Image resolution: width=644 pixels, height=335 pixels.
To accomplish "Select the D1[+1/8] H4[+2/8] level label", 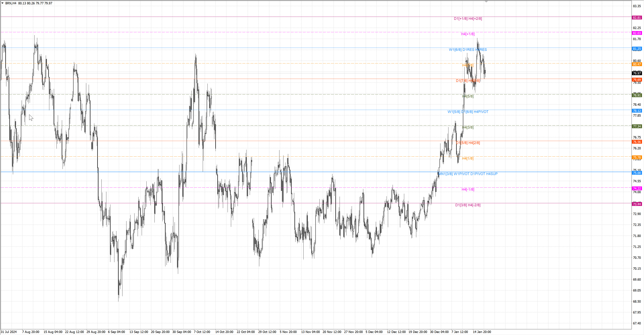I will (468, 18).
